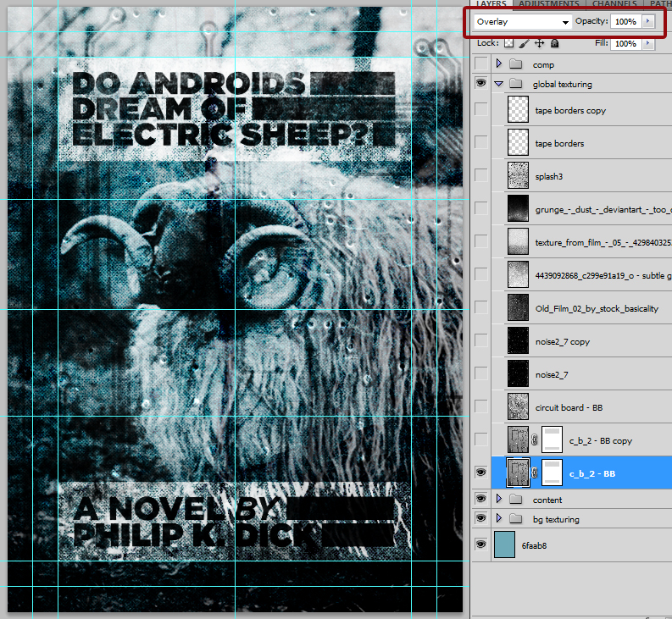Click the c_b_2 - BB mask link icon
This screenshot has height=619, width=672.
(535, 473)
